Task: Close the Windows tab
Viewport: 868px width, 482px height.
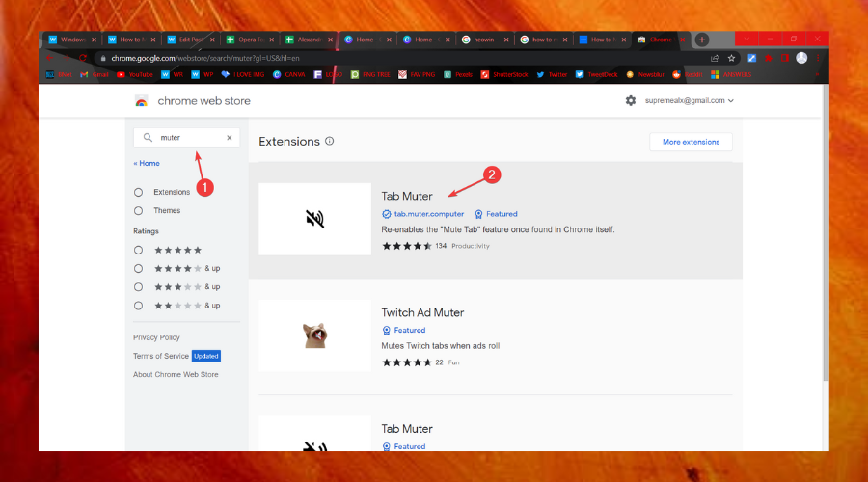Action: tap(95, 40)
